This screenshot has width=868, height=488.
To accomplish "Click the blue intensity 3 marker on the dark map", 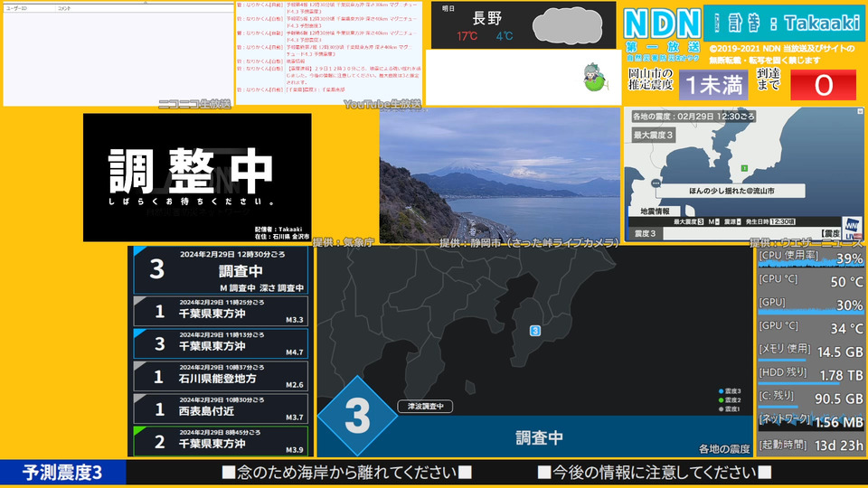I will tap(534, 331).
